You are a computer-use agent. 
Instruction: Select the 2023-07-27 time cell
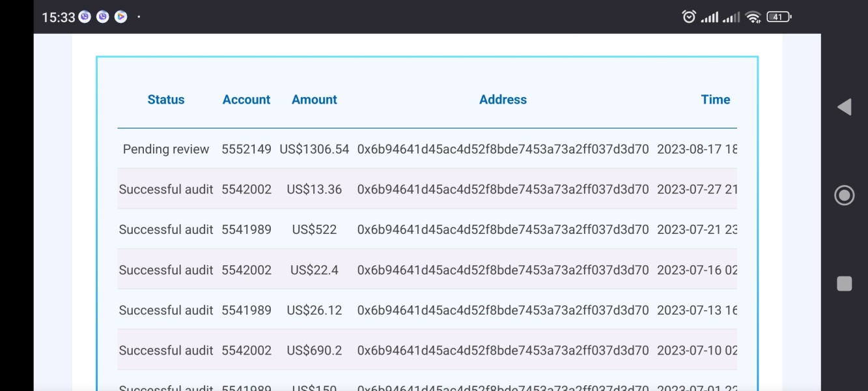[x=697, y=189]
